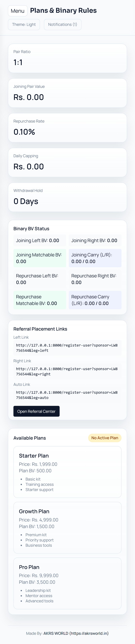The width and height of the screenshot is (135, 644).
Task: Open the Menu button
Action: point(17,11)
